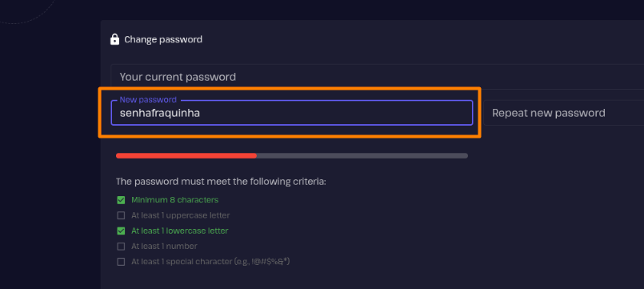
Task: Click the green At least 1 lowercase letter label
Action: 180,231
